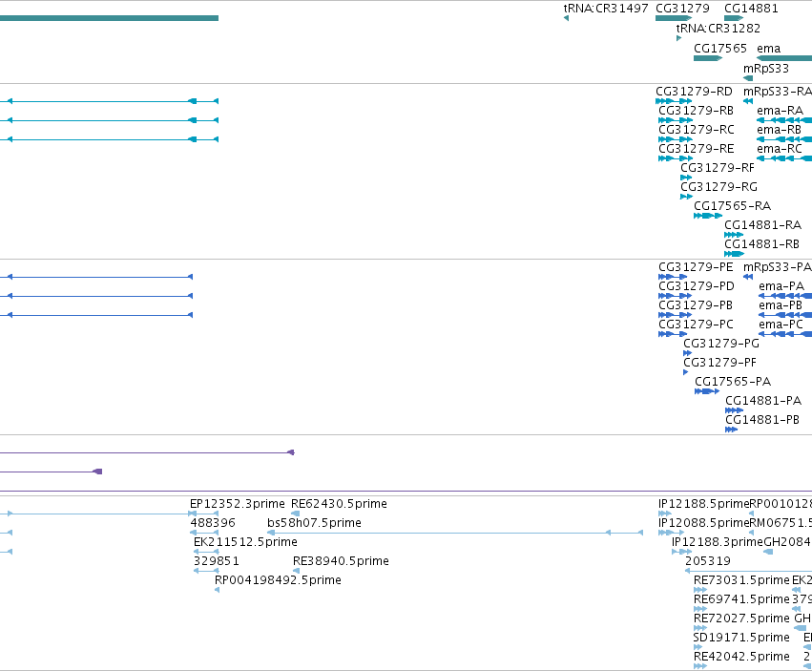Select the CG17565 gene label
This screenshot has width=812, height=671.
719,48
